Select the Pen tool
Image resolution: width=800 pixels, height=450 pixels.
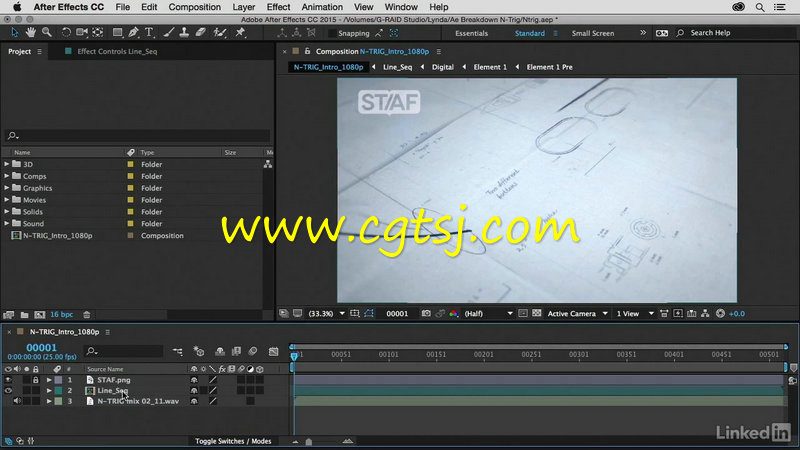(x=133, y=33)
